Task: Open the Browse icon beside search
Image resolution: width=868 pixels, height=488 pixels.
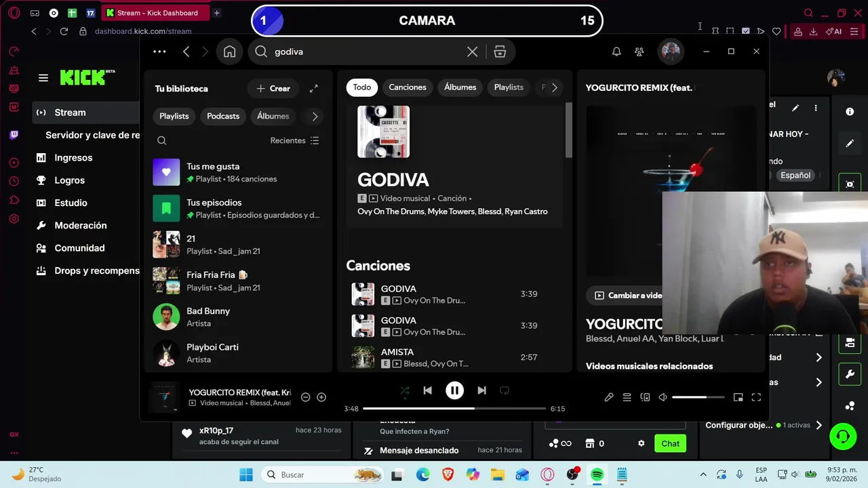Action: [500, 52]
